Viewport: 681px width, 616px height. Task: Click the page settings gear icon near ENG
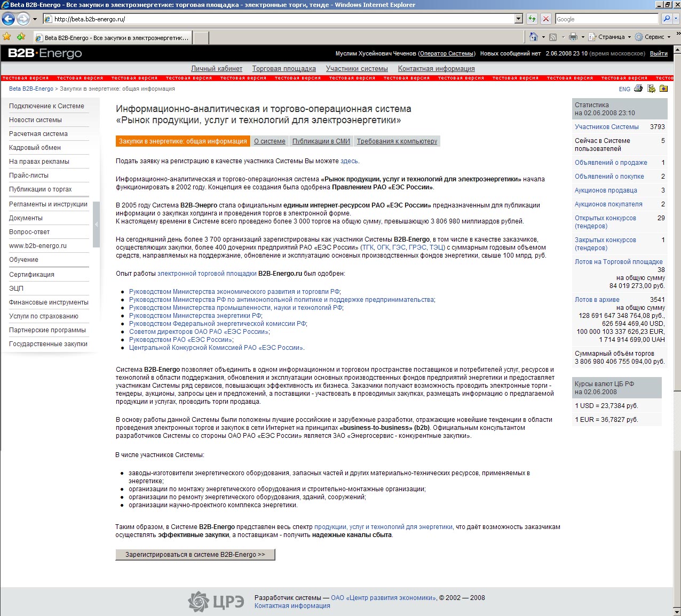651,89
